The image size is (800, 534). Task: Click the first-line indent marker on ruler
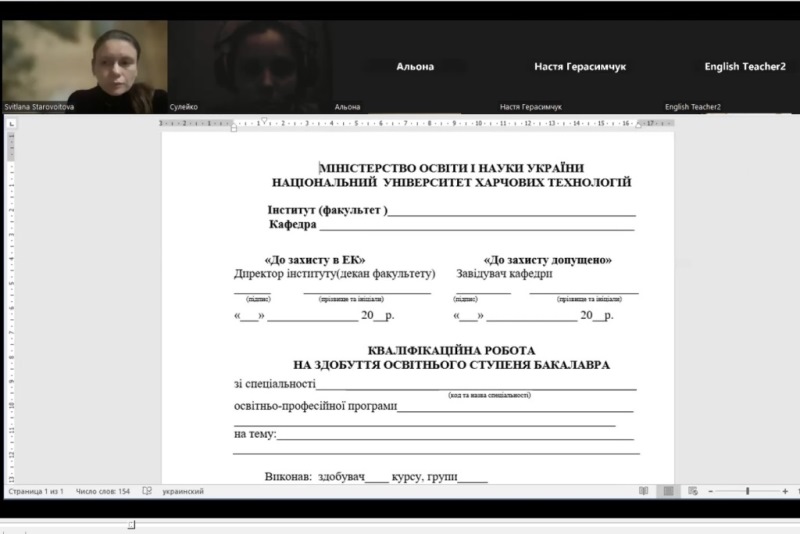tap(264, 120)
